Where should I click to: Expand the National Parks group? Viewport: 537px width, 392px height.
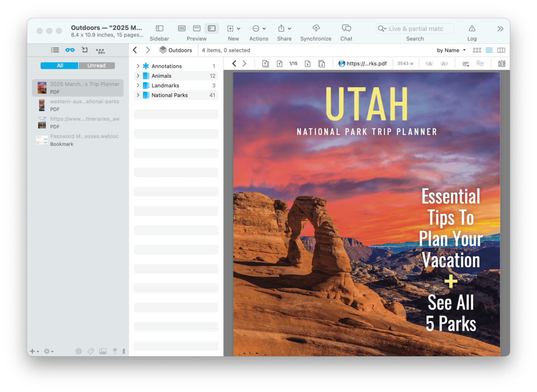coord(138,95)
